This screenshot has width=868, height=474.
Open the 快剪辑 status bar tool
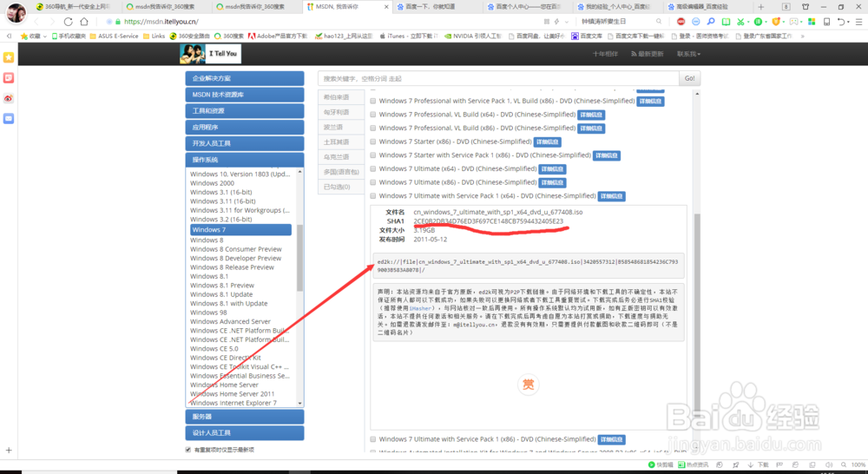tap(661, 464)
